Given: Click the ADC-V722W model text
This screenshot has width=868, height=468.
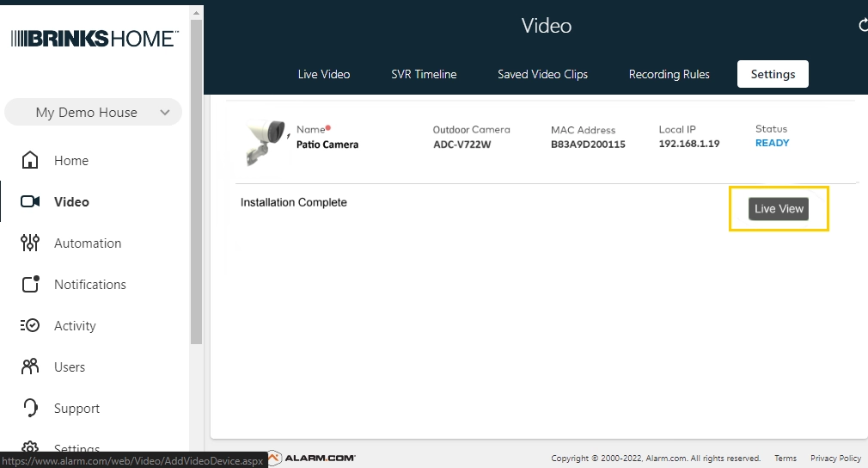Looking at the screenshot, I should tap(462, 145).
